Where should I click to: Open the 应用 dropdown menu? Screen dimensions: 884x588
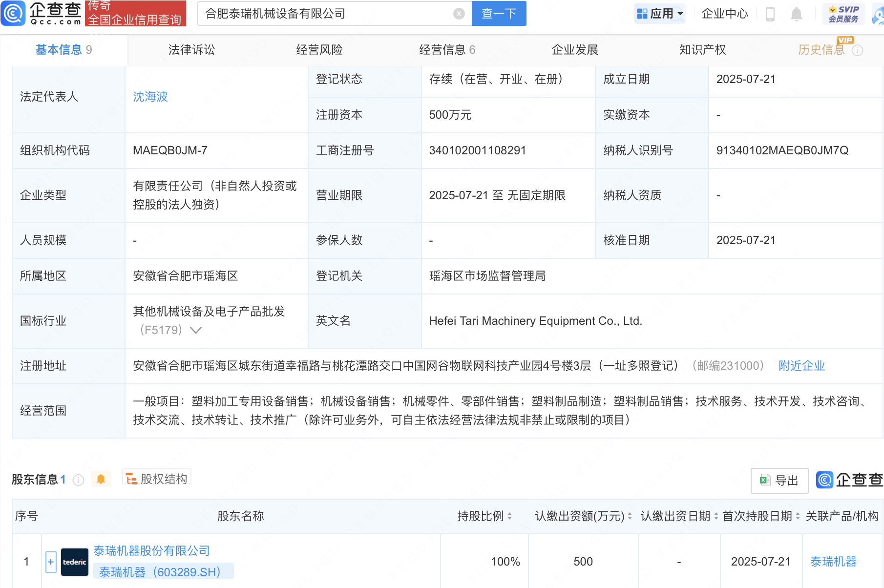[x=660, y=14]
